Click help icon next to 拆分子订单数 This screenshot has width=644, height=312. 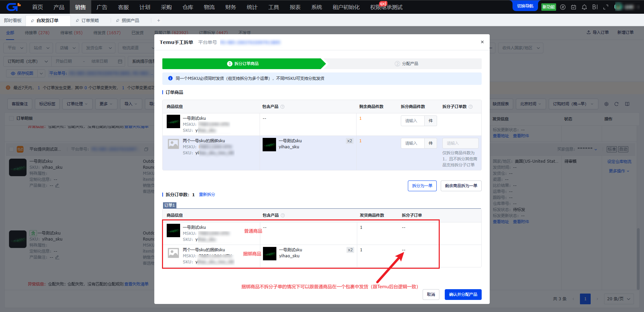point(471,107)
